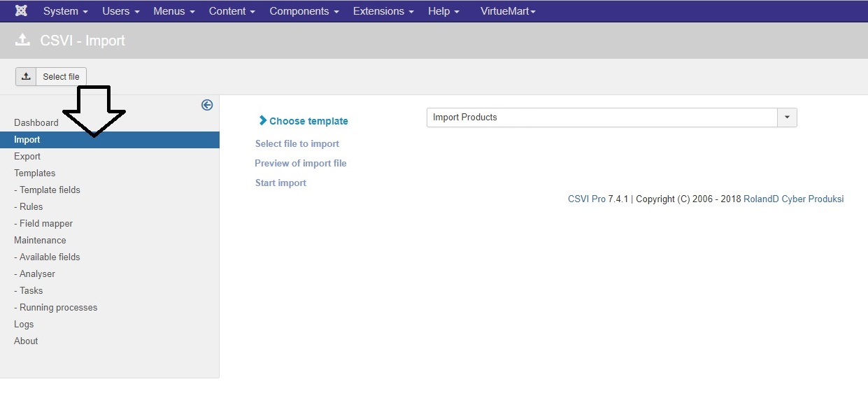Open Analyser in the sidebar
Screen dimensions: 868x412
34,274
